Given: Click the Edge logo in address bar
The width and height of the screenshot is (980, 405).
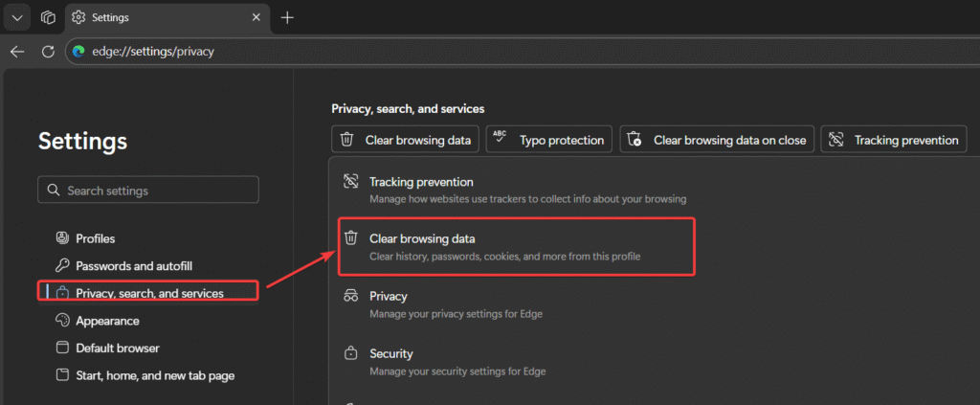Looking at the screenshot, I should click(78, 52).
